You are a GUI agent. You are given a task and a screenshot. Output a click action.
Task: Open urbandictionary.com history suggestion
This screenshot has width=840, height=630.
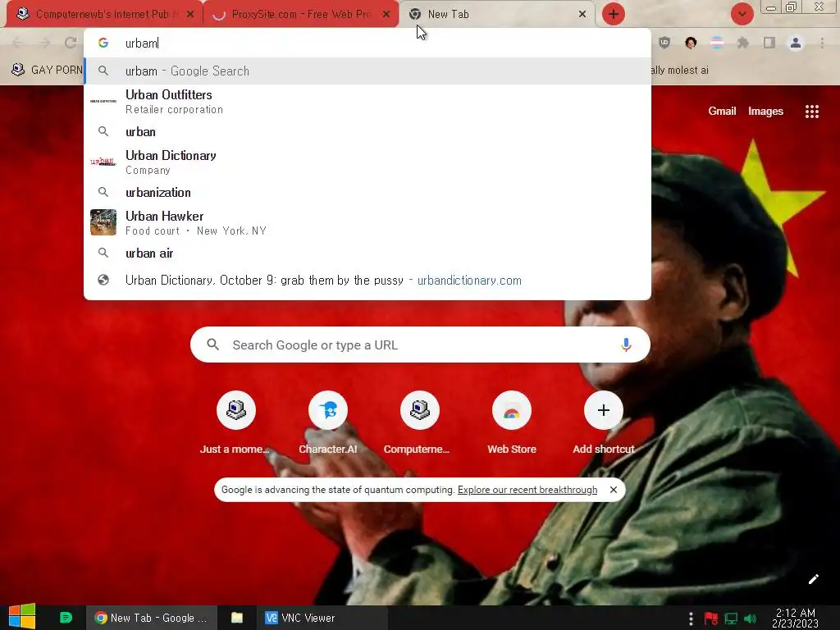pyautogui.click(x=367, y=281)
